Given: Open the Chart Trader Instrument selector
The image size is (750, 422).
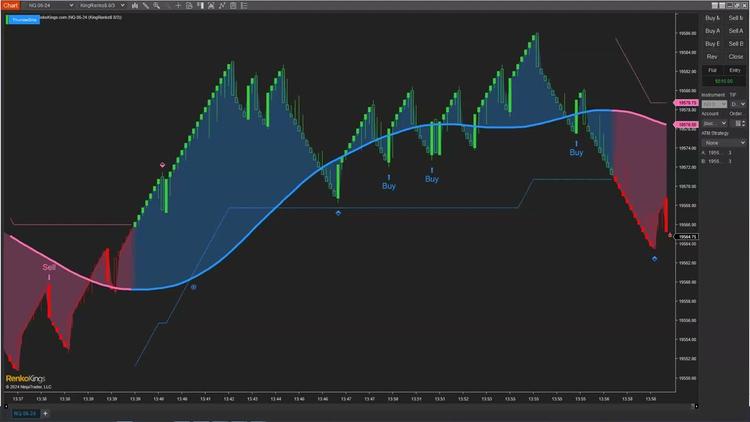Looking at the screenshot, I should pos(714,104).
